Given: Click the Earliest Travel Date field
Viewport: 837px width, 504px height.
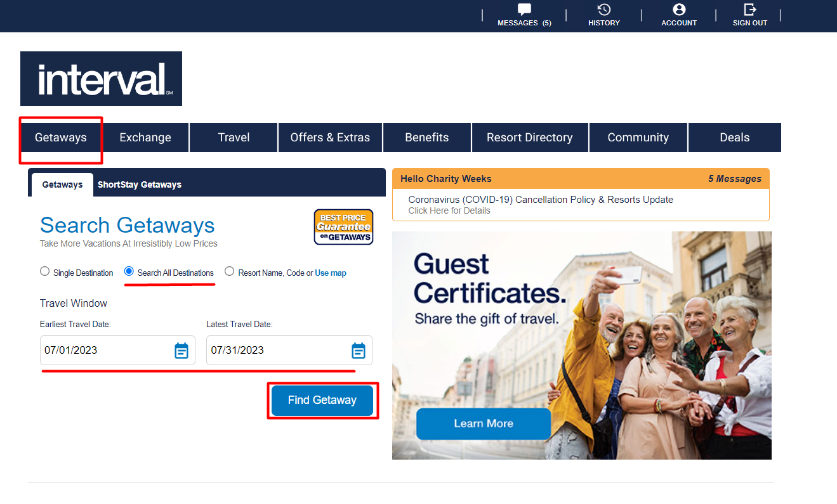Looking at the screenshot, I should (117, 351).
